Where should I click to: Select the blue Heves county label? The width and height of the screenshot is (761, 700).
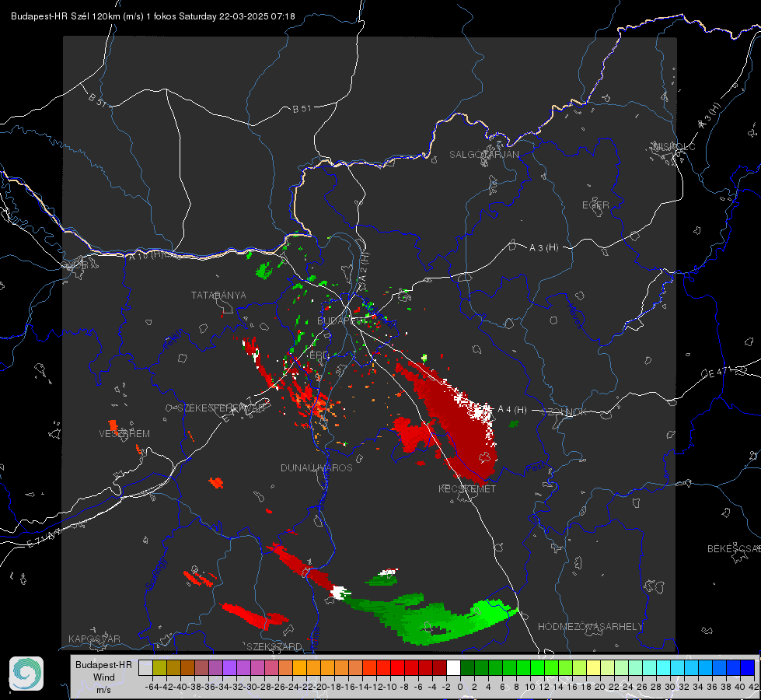(574, 316)
